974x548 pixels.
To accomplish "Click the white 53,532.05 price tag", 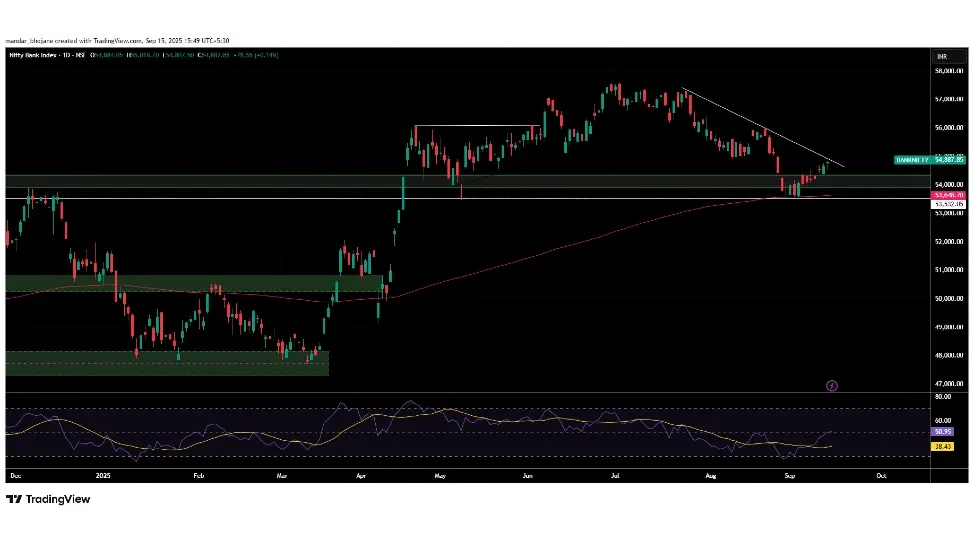I will click(x=949, y=204).
